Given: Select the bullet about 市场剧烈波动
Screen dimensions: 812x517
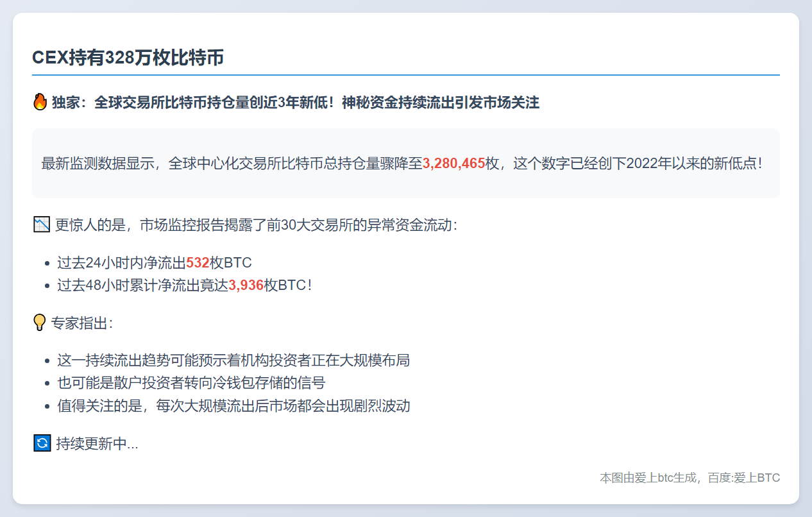Looking at the screenshot, I should click(233, 406).
